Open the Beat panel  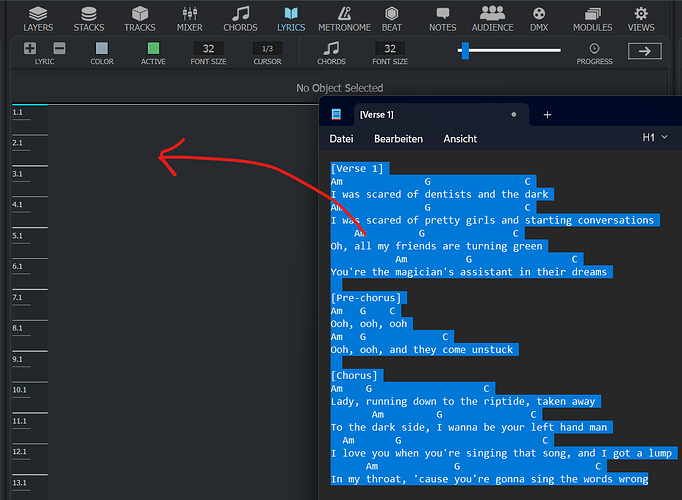point(391,19)
